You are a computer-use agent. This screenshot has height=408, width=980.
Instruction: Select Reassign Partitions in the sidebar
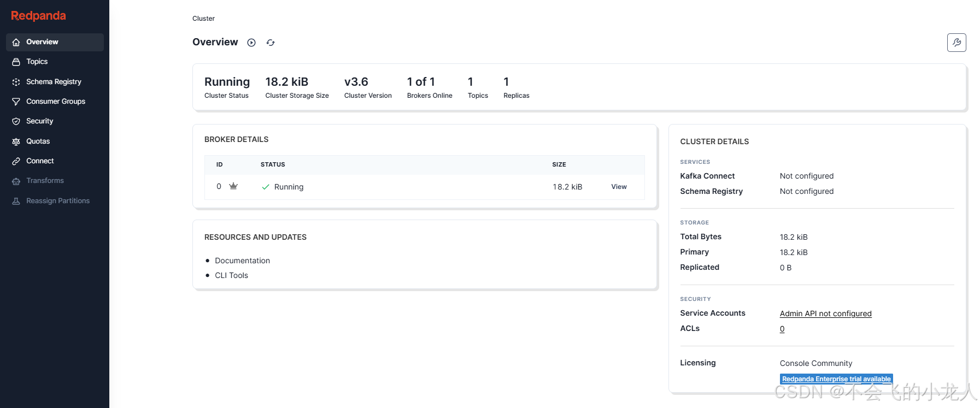coord(55,201)
